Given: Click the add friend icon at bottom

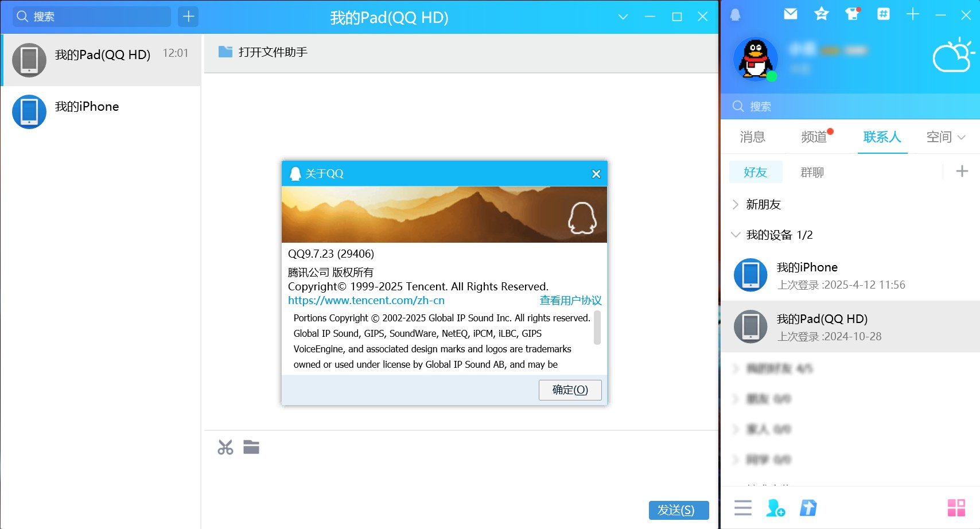Looking at the screenshot, I should [x=776, y=508].
